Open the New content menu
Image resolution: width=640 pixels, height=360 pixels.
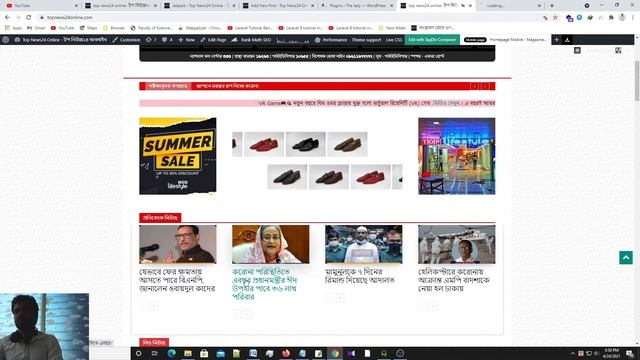coord(187,40)
